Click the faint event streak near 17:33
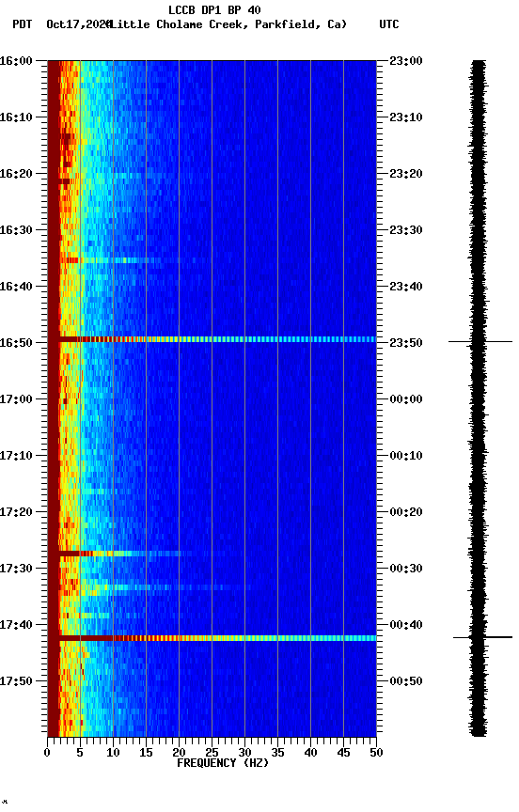This screenshot has width=519, height=812. [155, 587]
